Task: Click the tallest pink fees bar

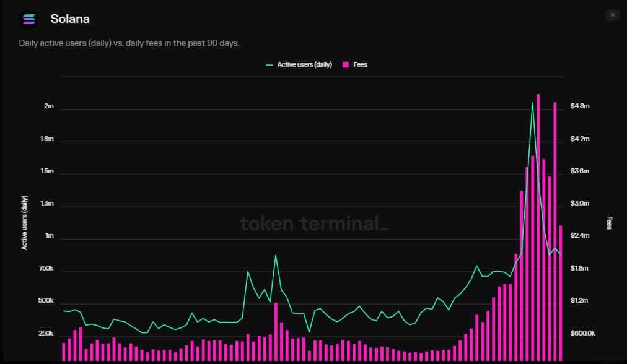Action: [538, 227]
